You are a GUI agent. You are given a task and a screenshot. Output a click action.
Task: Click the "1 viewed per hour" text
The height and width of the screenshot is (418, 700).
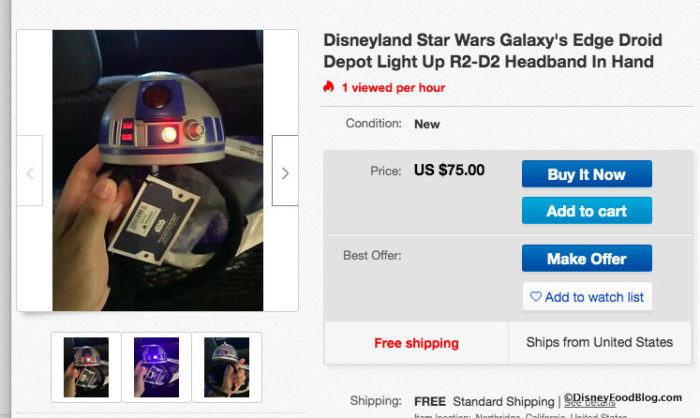(x=393, y=88)
